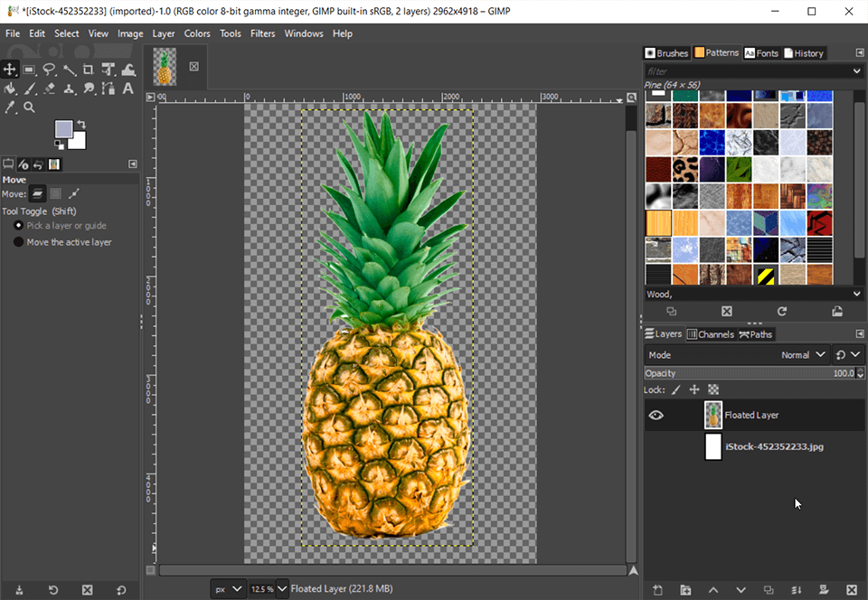868x600 pixels.
Task: Pick the Eraser tool
Action: pos(50,89)
